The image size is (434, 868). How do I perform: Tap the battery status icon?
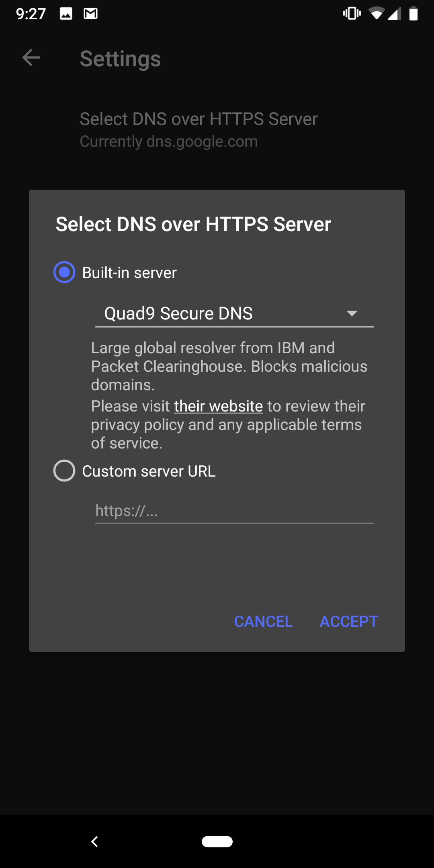pyautogui.click(x=414, y=13)
